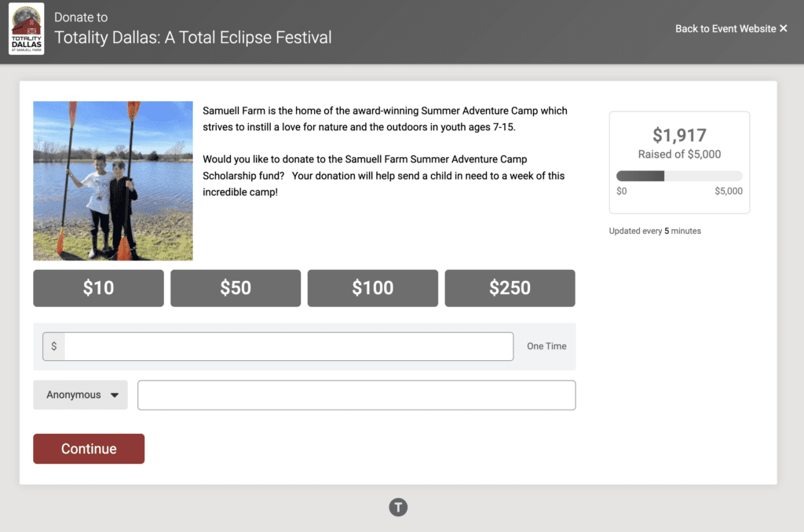804x532 pixels.
Task: Click the 'Updated every 5 minutes' text
Action: [x=655, y=231]
